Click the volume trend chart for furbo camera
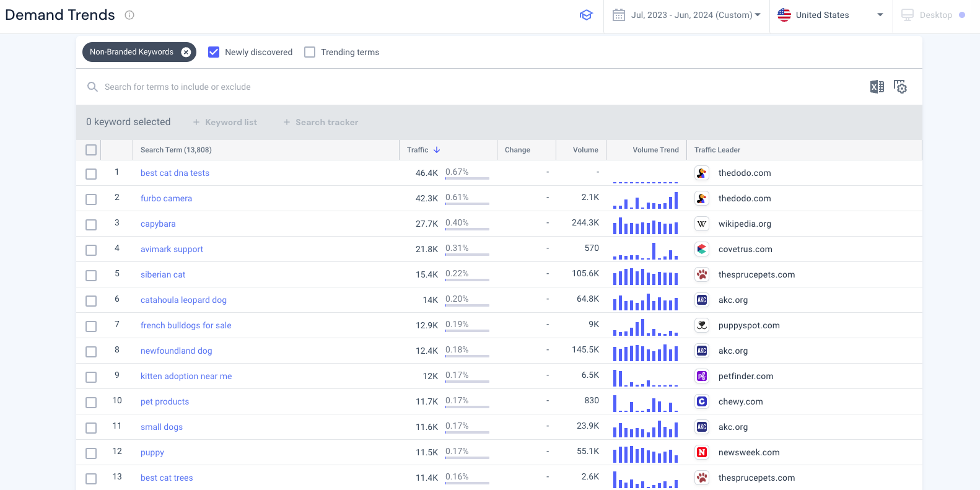 (x=645, y=200)
